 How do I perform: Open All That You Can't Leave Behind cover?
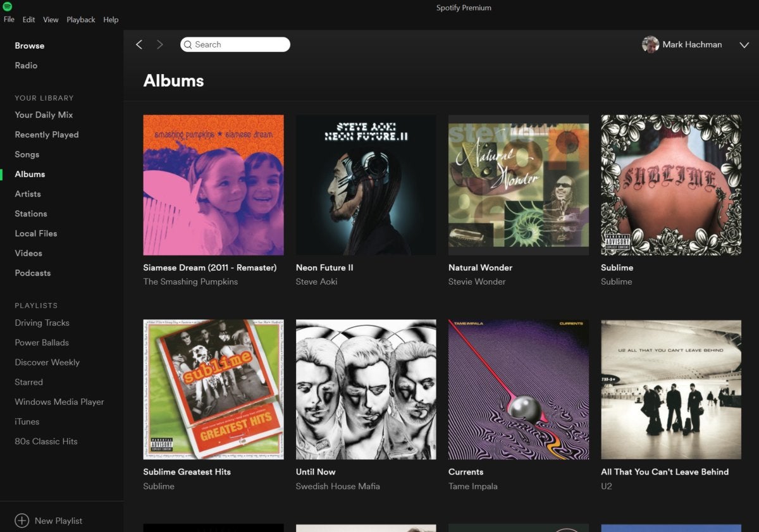click(671, 389)
